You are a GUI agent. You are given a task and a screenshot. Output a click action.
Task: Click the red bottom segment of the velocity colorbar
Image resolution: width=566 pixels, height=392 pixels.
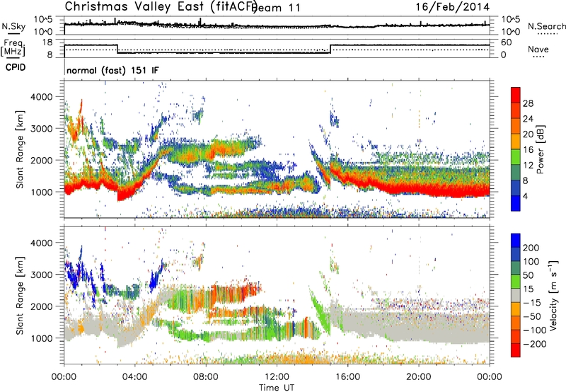click(516, 350)
